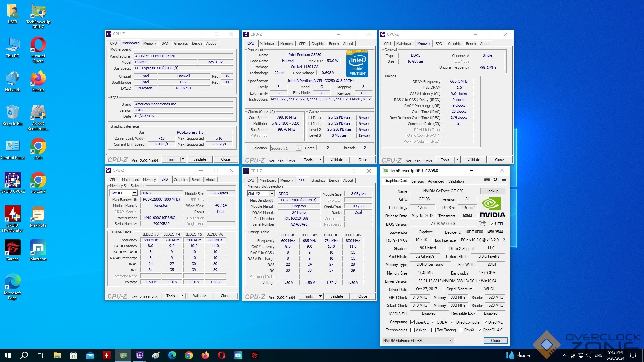Screen dimensions: 644x362
Task: Expand the Slot #2 memory dropdown
Action: click(272, 194)
